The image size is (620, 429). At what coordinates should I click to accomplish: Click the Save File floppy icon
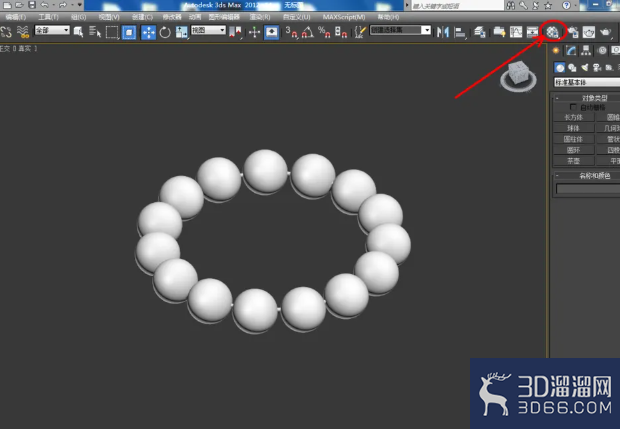(32, 5)
